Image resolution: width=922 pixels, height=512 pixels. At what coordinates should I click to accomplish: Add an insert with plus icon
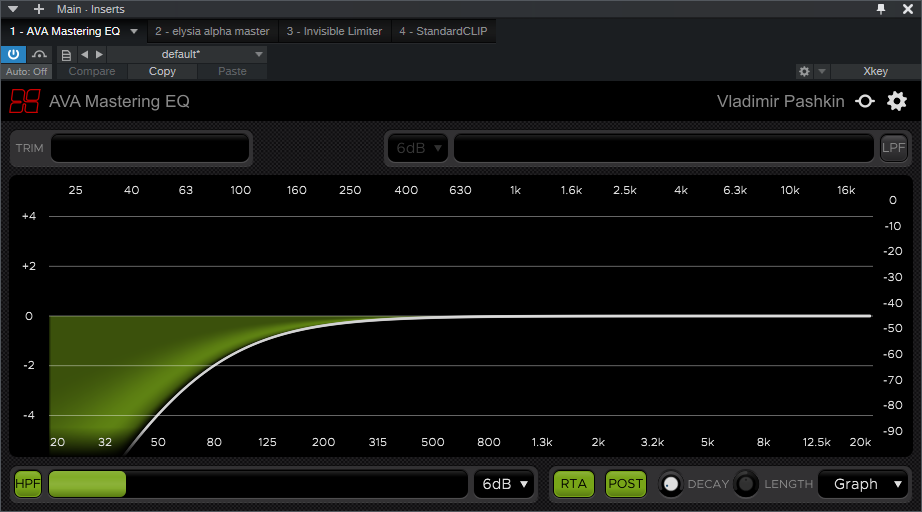(x=39, y=9)
